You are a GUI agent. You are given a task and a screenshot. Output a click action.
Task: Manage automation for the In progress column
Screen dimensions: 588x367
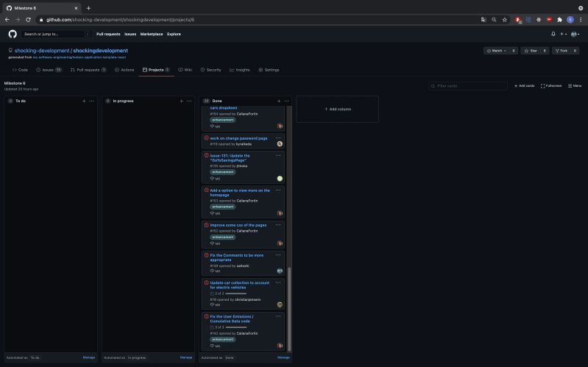pos(186,357)
